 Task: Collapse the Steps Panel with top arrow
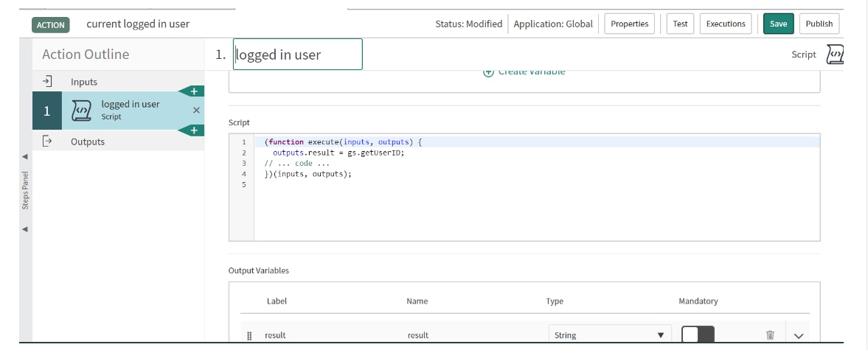24,156
